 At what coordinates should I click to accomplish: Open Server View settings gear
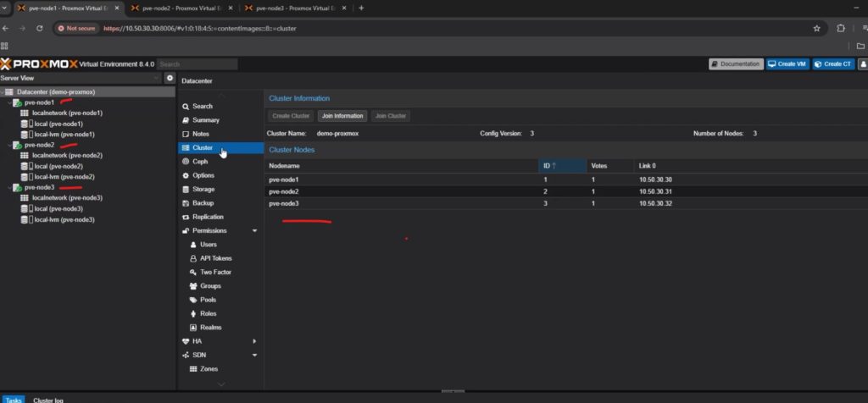tap(170, 79)
